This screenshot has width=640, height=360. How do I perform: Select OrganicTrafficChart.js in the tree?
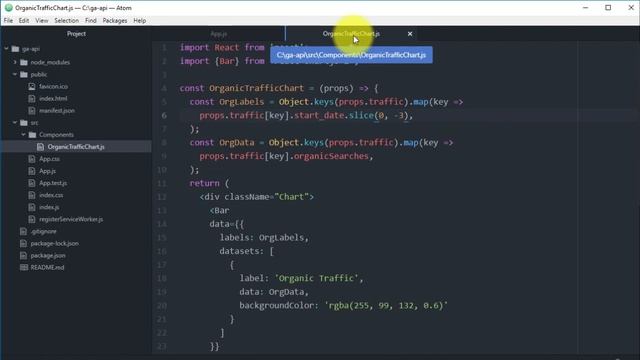click(x=76, y=147)
